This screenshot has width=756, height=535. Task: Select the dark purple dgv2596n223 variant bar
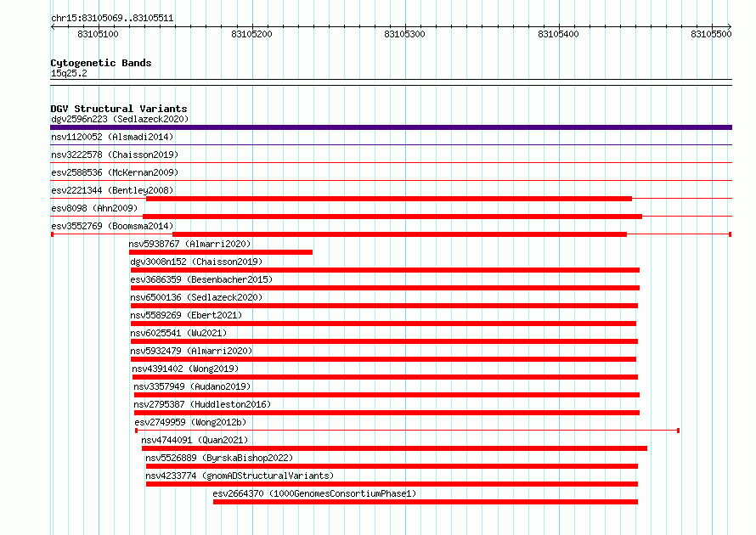coord(391,127)
